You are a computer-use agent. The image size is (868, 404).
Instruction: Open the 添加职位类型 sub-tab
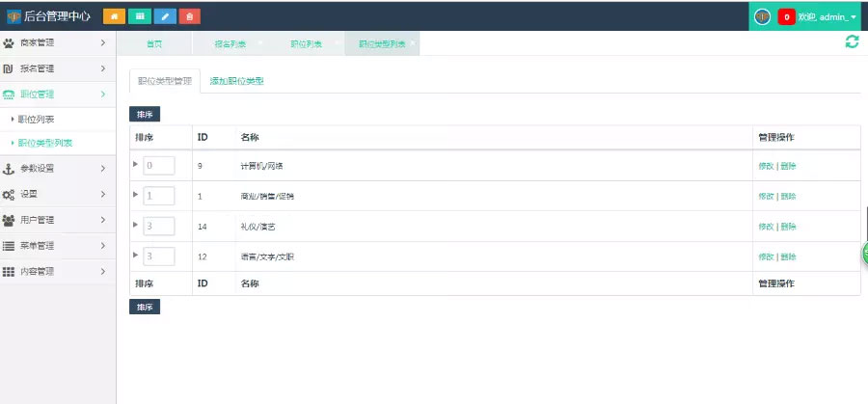(236, 81)
